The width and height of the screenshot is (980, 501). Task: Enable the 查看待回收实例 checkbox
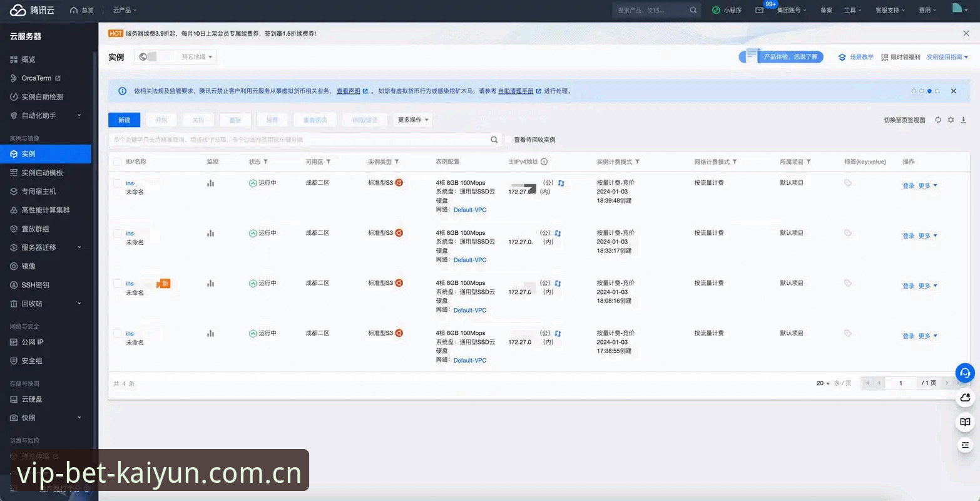coord(509,140)
